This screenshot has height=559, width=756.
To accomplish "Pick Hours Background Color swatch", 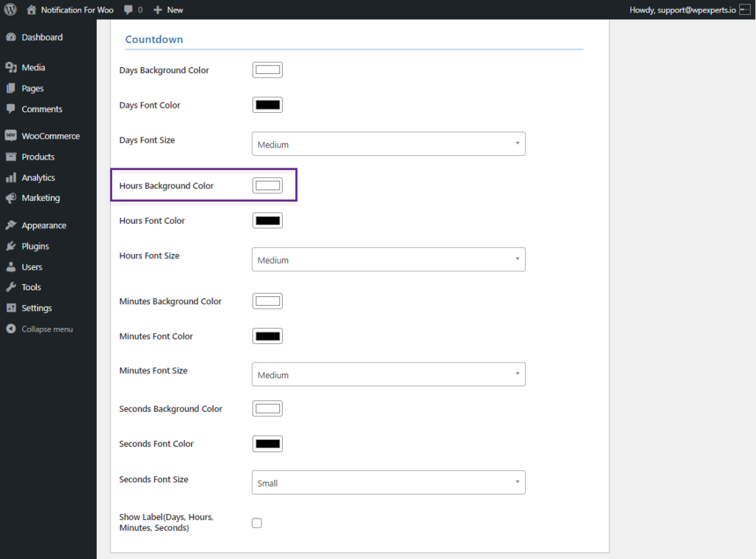I will 267,185.
